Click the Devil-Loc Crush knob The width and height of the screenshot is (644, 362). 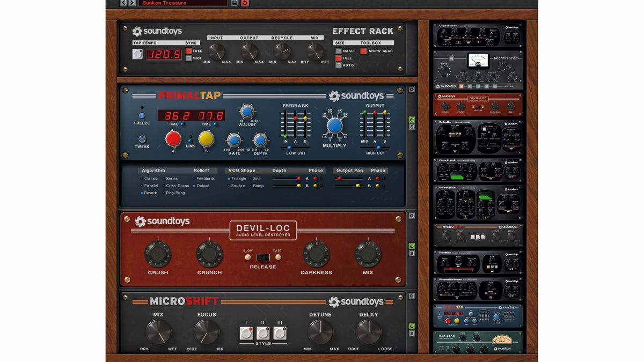[x=158, y=254]
